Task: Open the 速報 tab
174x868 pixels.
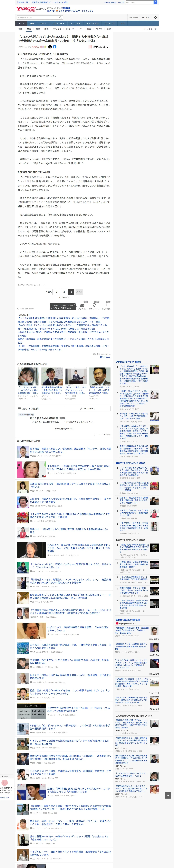Action: (32, 24)
